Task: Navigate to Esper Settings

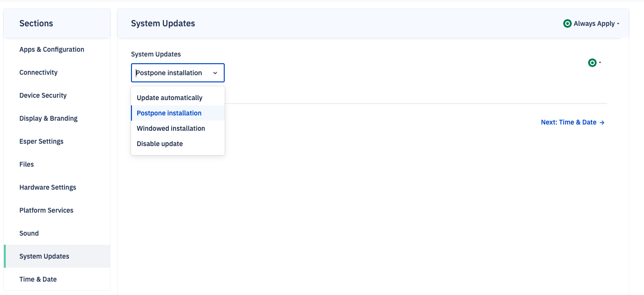Action: [57, 141]
